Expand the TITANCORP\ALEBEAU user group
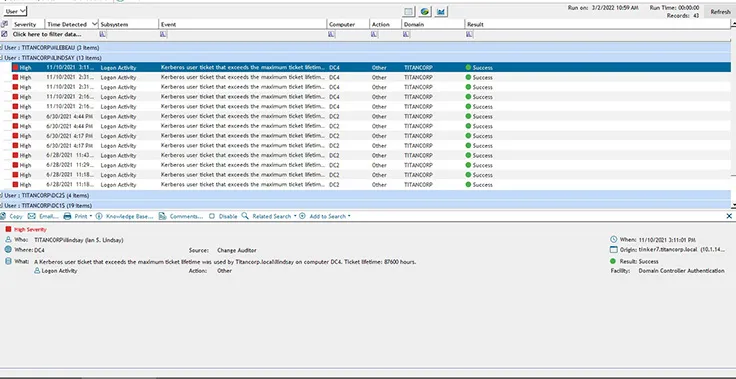 pos(1,47)
